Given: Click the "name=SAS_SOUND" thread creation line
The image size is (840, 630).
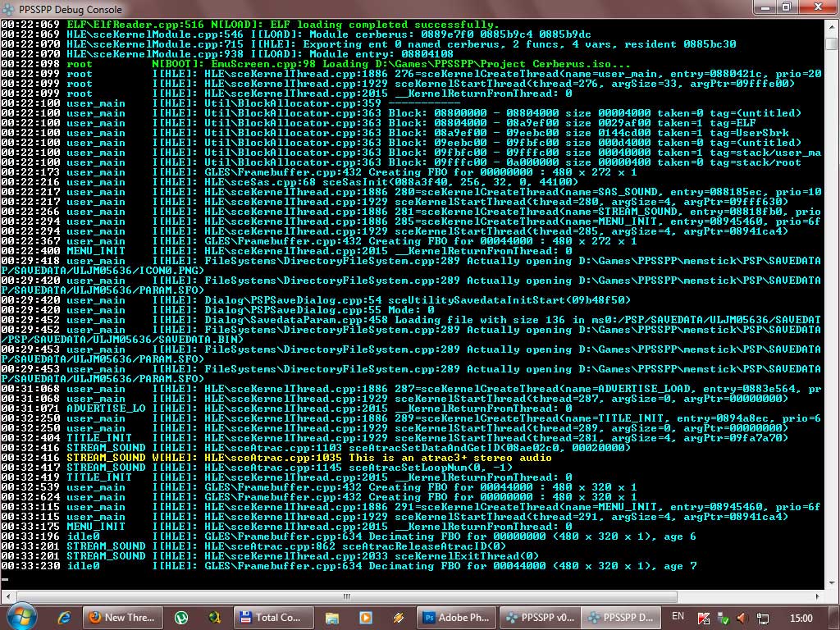Looking at the screenshot, I should click(411, 192).
